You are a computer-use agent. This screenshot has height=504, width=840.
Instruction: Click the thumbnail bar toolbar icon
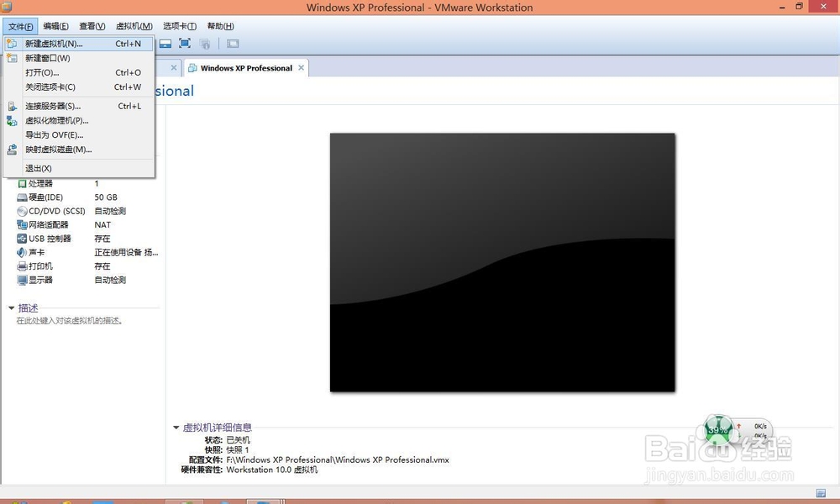pyautogui.click(x=233, y=44)
